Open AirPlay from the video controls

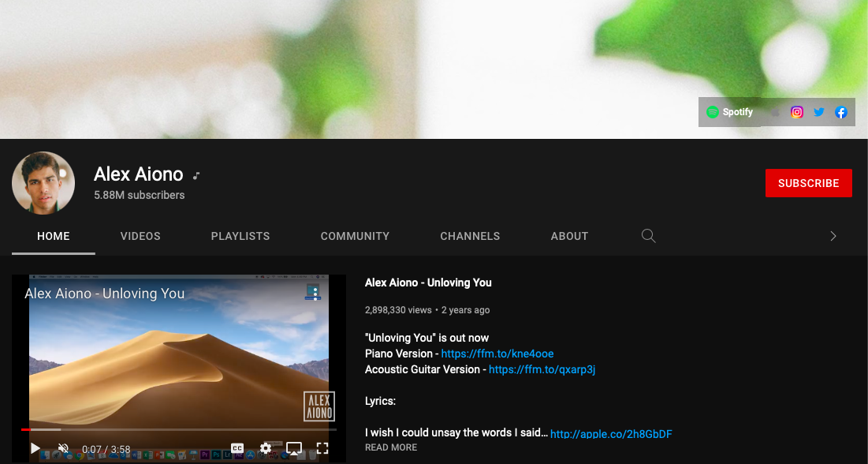coord(294,448)
